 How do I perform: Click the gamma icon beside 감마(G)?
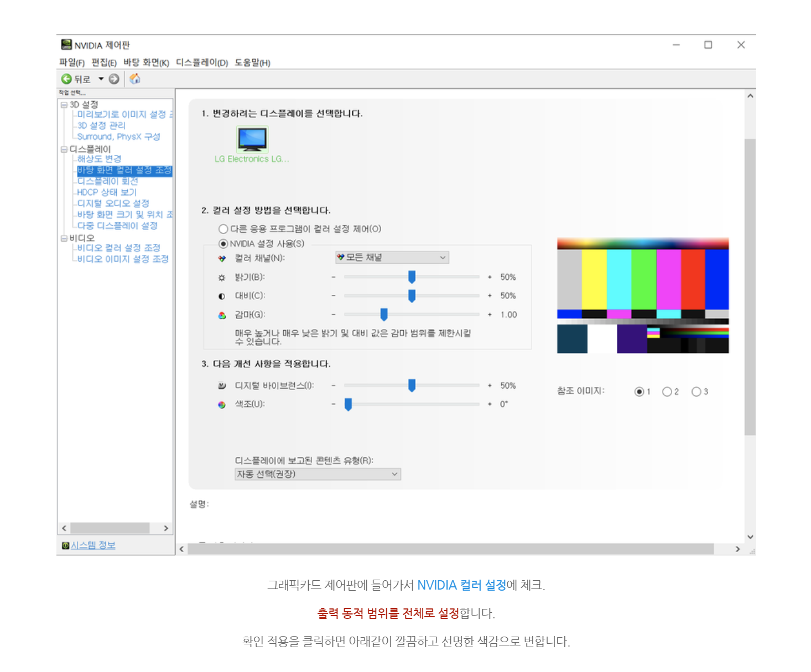(x=222, y=315)
